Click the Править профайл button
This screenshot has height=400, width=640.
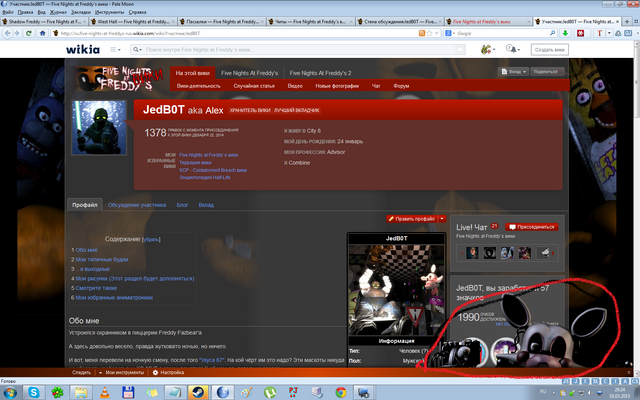click(412, 219)
